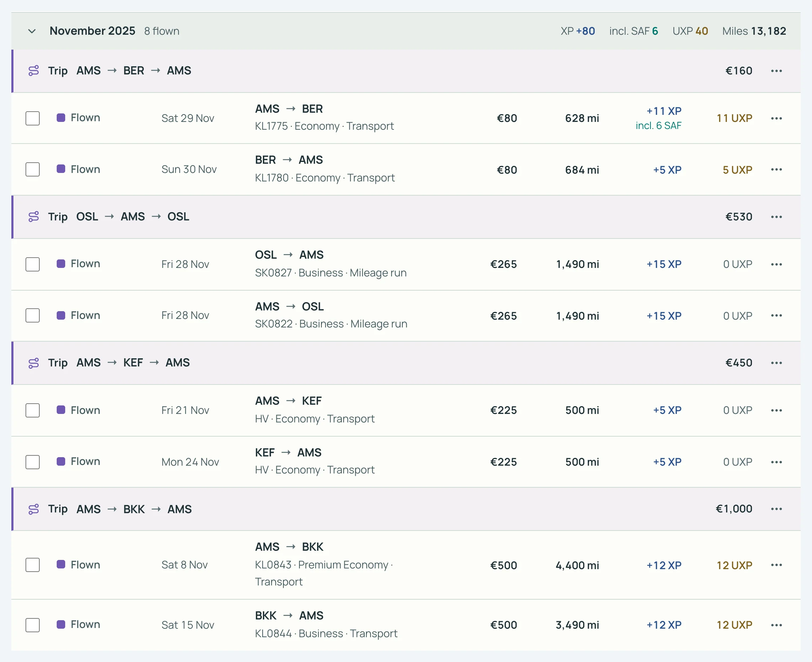Click 'KL0843 · Premium Economy · Transport' text
The image size is (812, 662).
(324, 573)
